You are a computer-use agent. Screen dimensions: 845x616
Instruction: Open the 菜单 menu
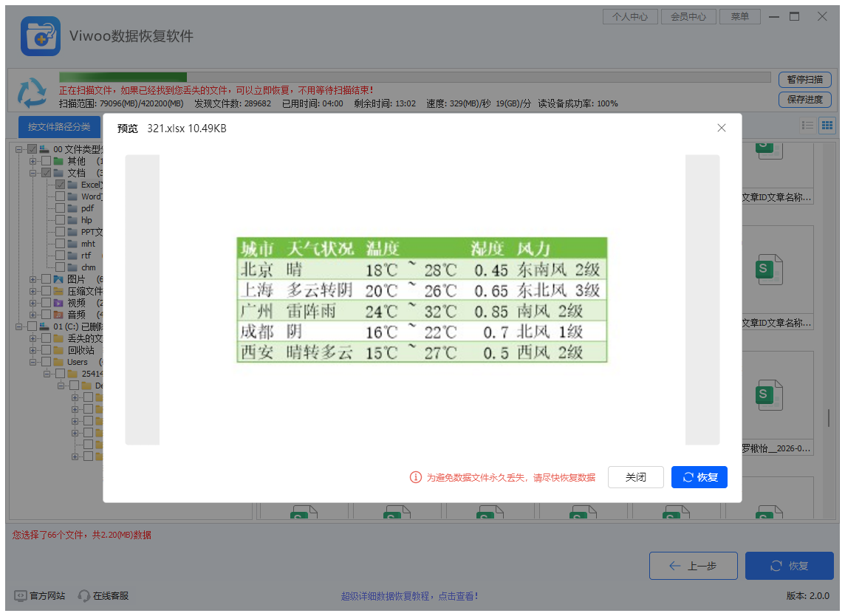coord(739,16)
